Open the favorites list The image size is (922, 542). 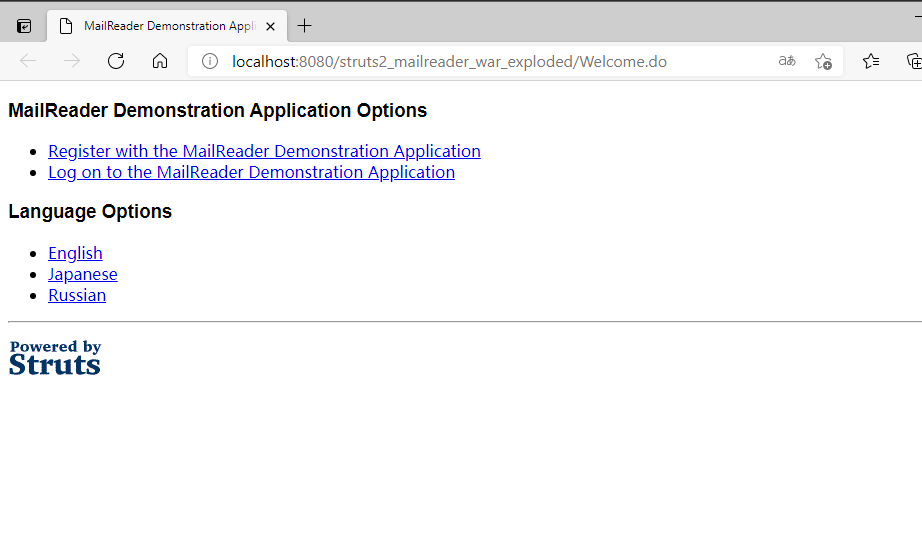(871, 61)
